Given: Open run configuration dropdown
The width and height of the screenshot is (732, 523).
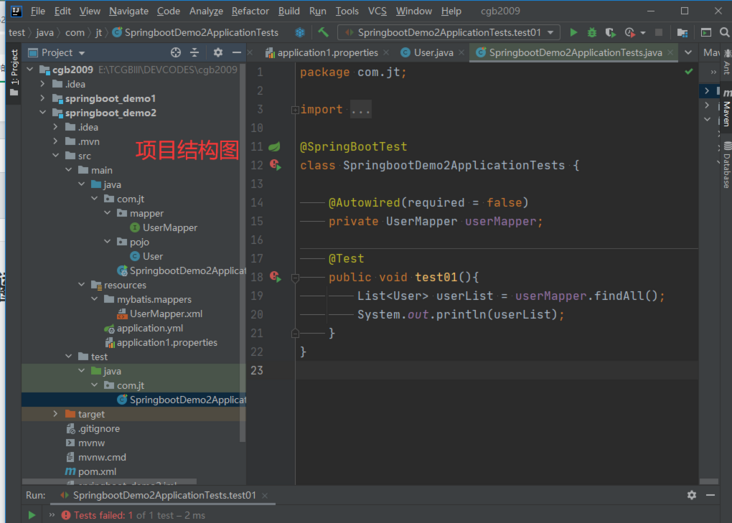Looking at the screenshot, I should click(x=551, y=32).
